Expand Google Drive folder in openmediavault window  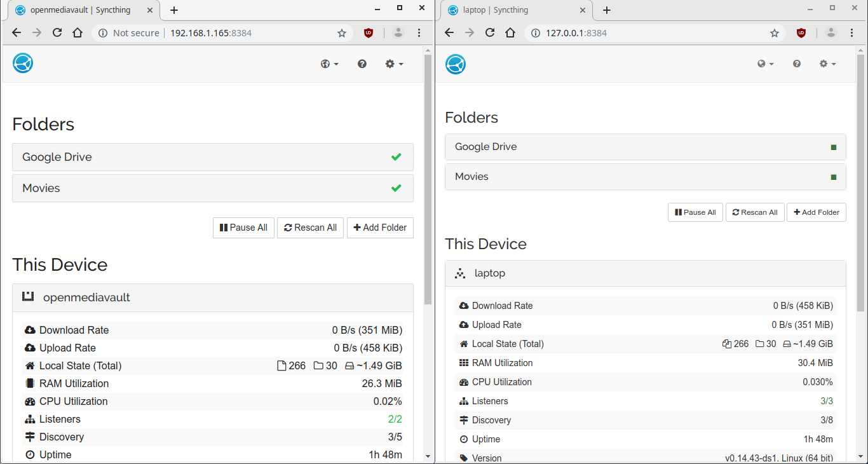point(213,157)
